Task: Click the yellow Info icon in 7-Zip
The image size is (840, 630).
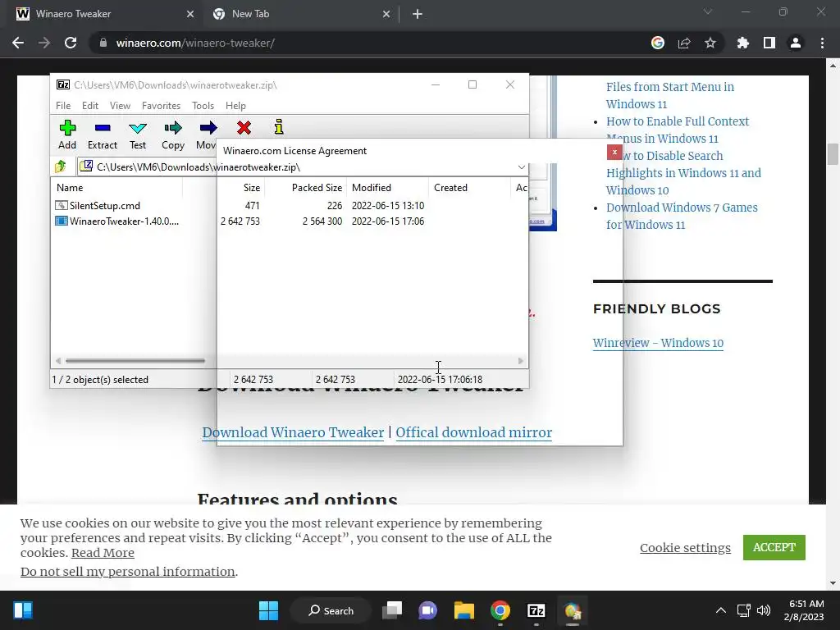Action: point(279,127)
